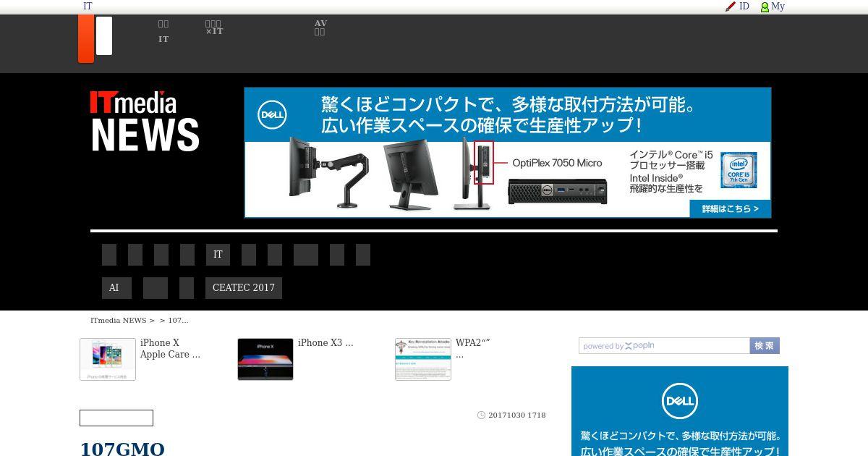The width and height of the screenshot is (868, 456).
Task: Open the AI topic tag
Action: click(x=116, y=288)
